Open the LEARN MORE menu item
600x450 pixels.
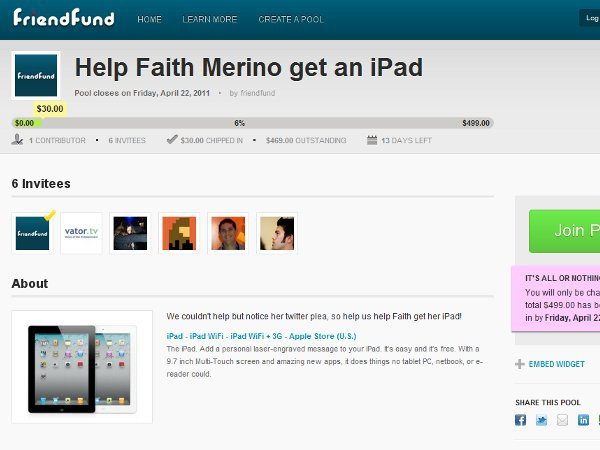(x=210, y=20)
